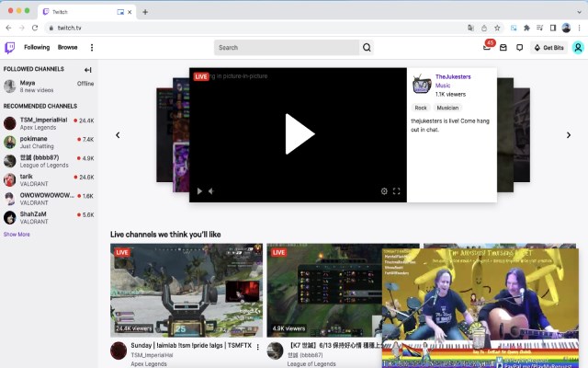Open the Twitch home logo

coord(10,48)
